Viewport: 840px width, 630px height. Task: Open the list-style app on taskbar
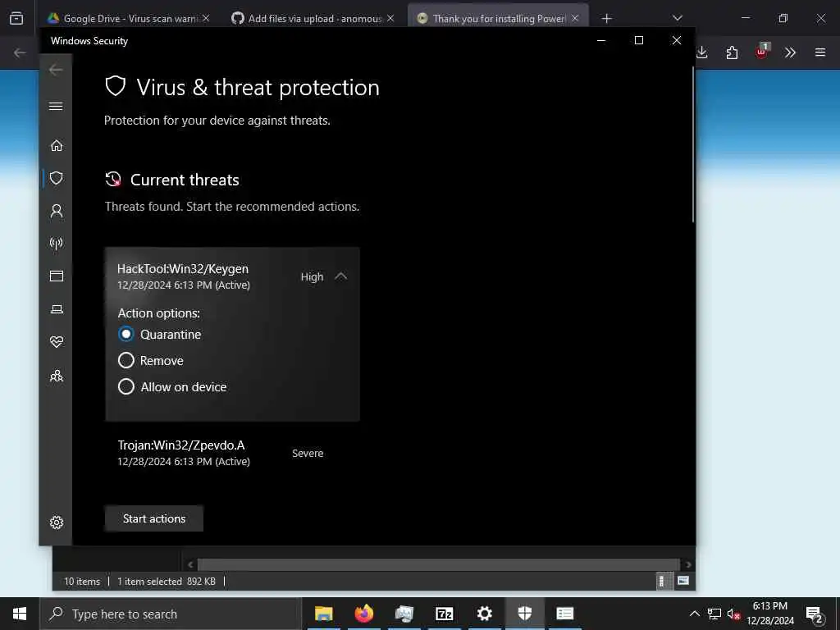pyautogui.click(x=564, y=614)
